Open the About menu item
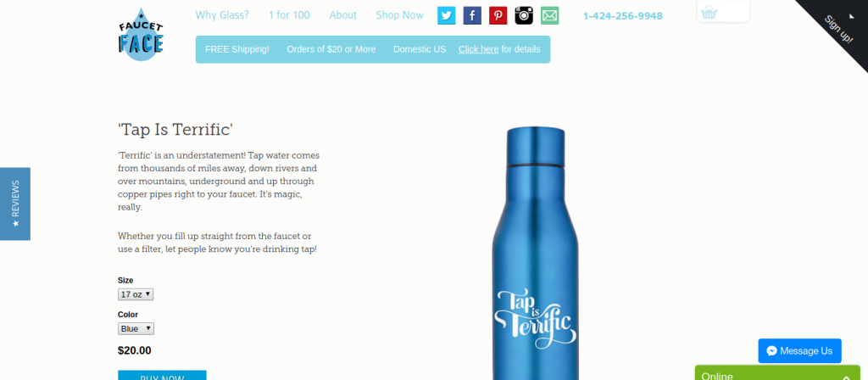Viewport: 868px width, 380px height. coord(342,15)
